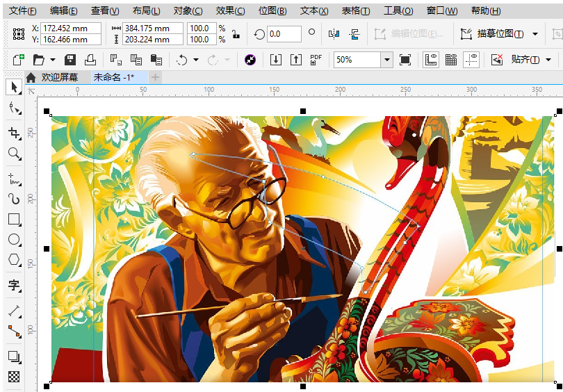The width and height of the screenshot is (563, 392).
Task: Add a new document tab with plus
Action: coord(155,77)
